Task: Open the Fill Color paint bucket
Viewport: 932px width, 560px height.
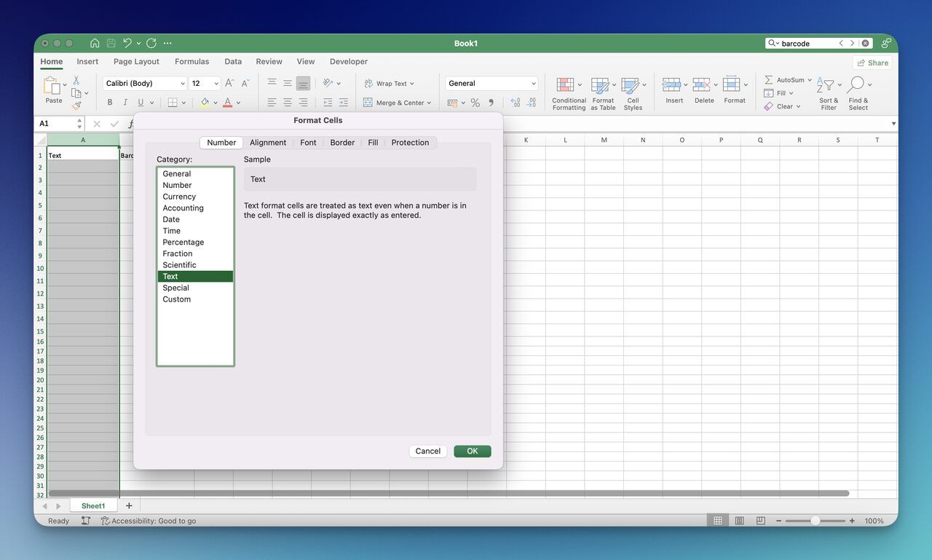Action: coord(205,103)
